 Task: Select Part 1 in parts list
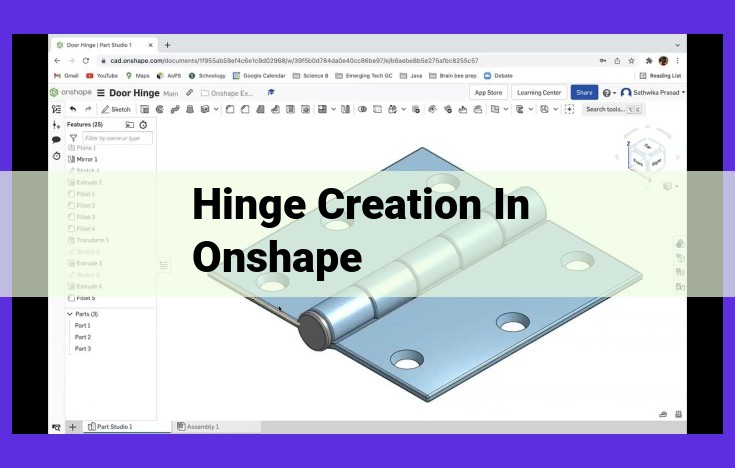tap(83, 325)
